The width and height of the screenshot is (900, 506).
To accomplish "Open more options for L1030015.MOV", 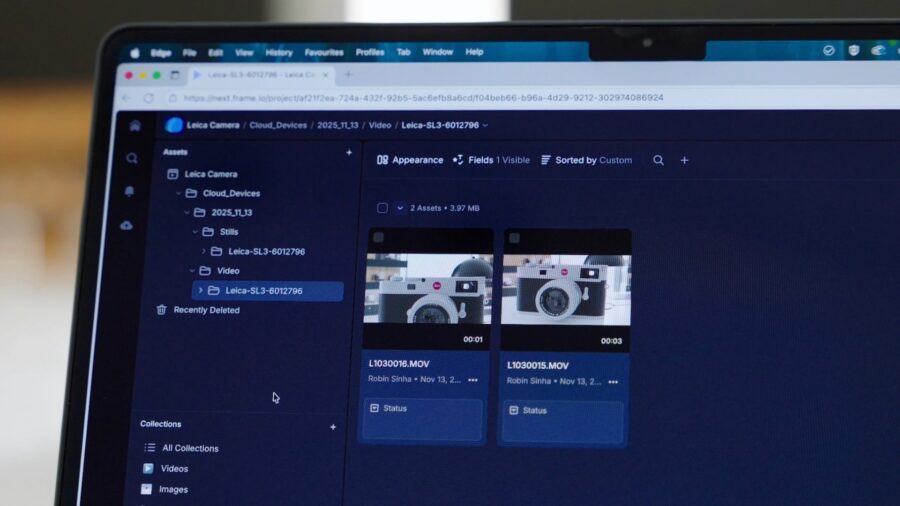I will (613, 382).
